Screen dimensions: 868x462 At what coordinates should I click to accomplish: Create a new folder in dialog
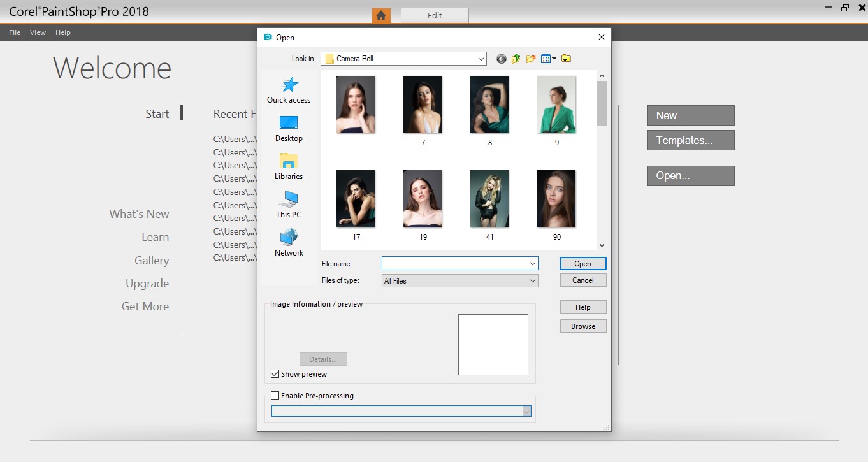(x=530, y=59)
